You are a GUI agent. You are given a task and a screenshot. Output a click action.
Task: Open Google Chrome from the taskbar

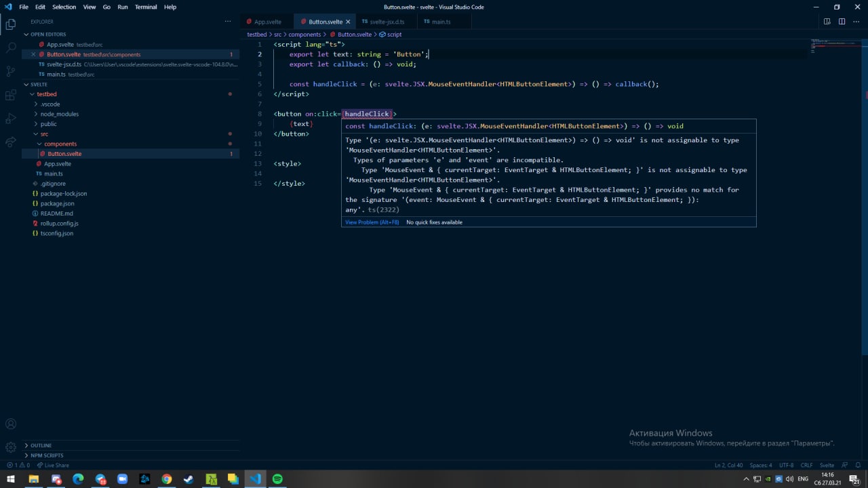(x=166, y=479)
